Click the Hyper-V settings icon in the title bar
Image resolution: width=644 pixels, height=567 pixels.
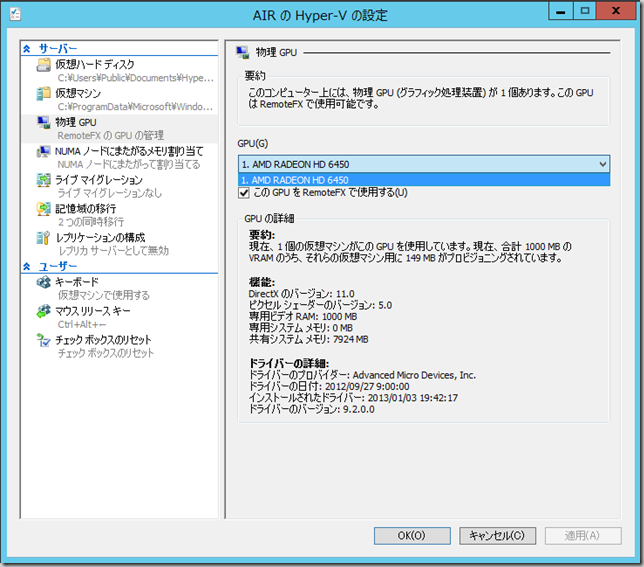click(15, 14)
